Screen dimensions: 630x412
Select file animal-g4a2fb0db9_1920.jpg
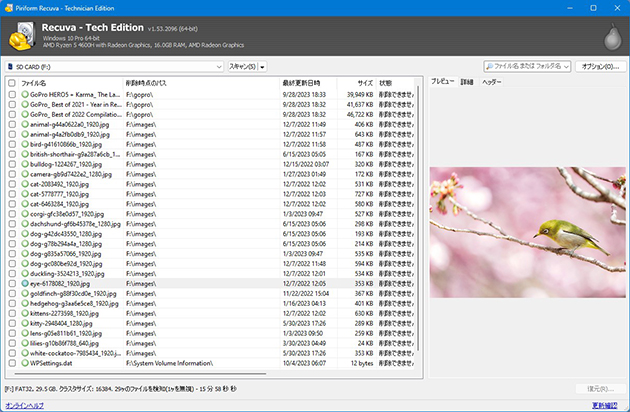click(x=70, y=134)
